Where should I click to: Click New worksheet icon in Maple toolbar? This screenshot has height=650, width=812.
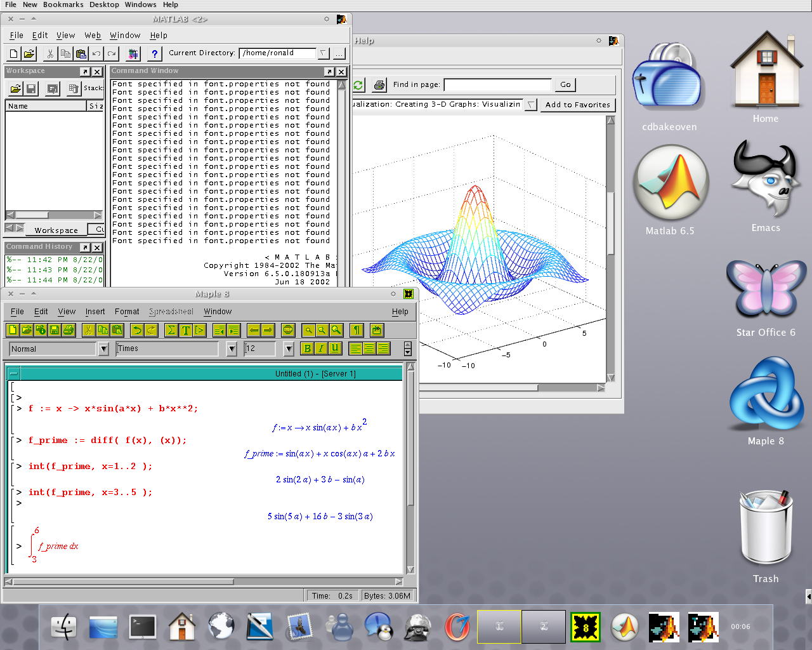pos(13,330)
